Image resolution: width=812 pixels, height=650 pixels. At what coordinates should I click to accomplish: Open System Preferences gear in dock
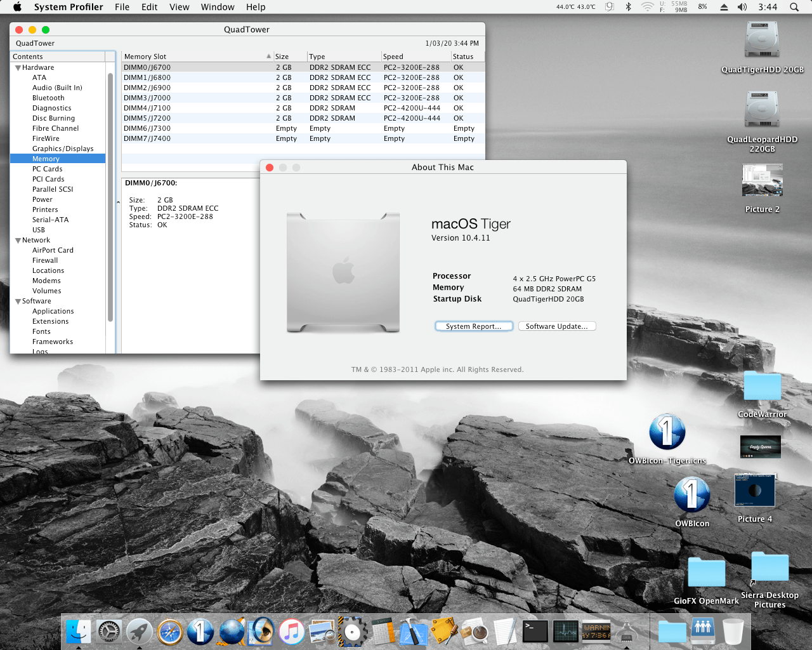(x=109, y=632)
